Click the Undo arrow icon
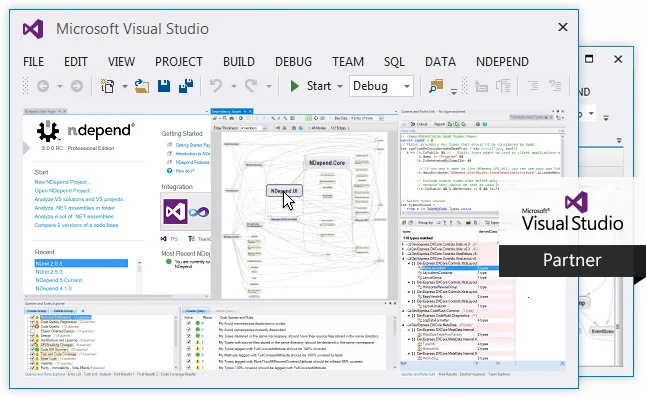Image resolution: width=646 pixels, height=398 pixels. coord(215,86)
